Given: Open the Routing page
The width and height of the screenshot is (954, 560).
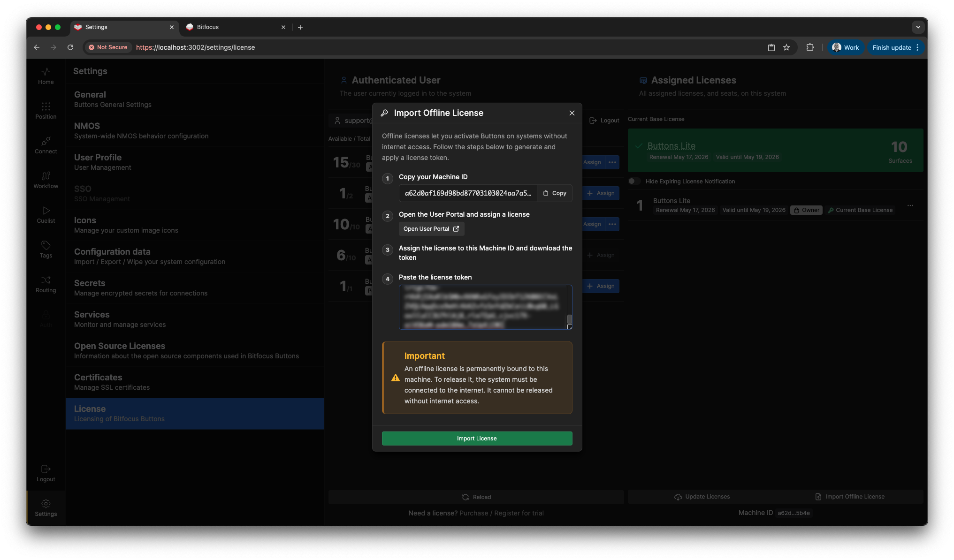Looking at the screenshot, I should (46, 284).
